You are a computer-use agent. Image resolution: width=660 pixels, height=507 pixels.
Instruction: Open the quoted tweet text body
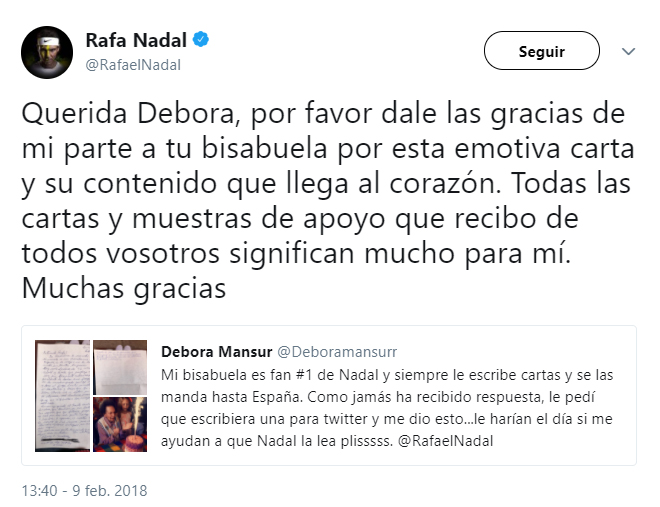[x=387, y=408]
